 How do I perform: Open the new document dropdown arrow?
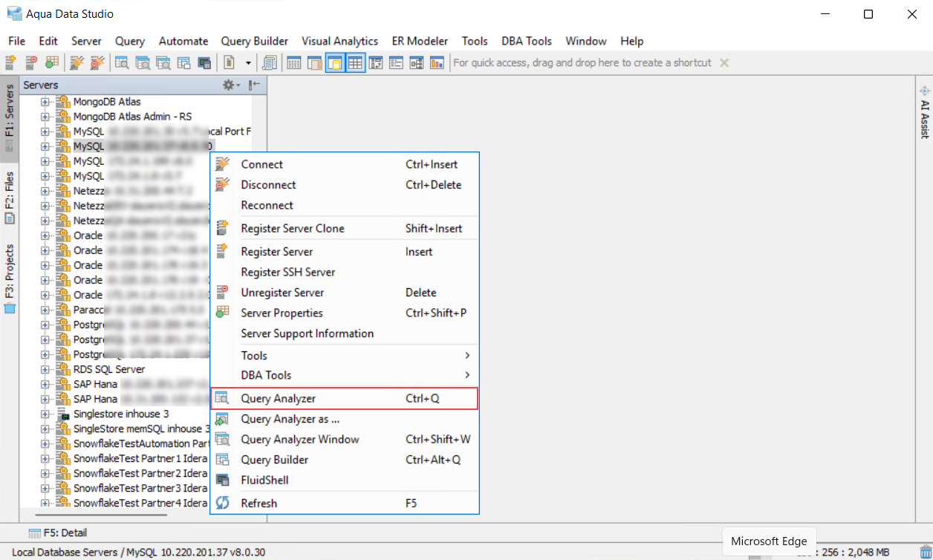coord(248,63)
